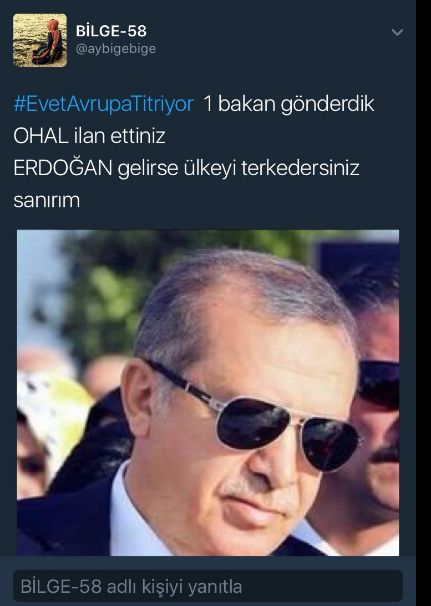Click the BİLGE-58 display name

click(x=111, y=31)
